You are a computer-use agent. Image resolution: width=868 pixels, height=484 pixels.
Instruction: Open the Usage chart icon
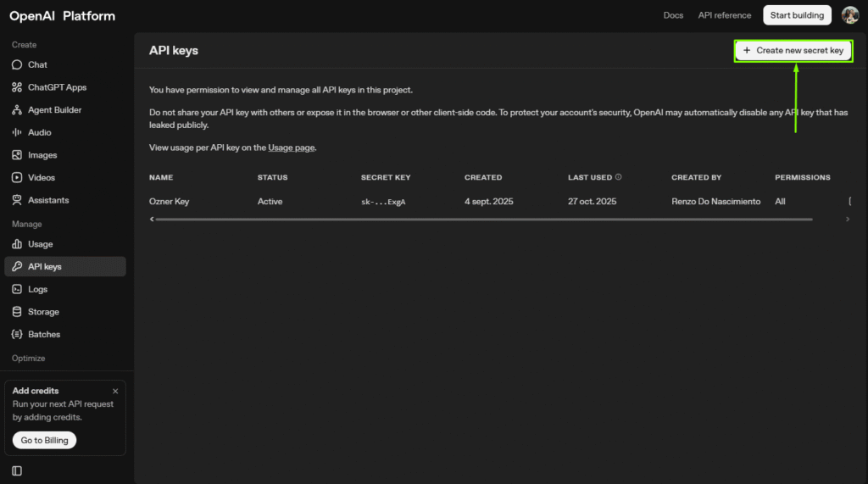pos(17,244)
